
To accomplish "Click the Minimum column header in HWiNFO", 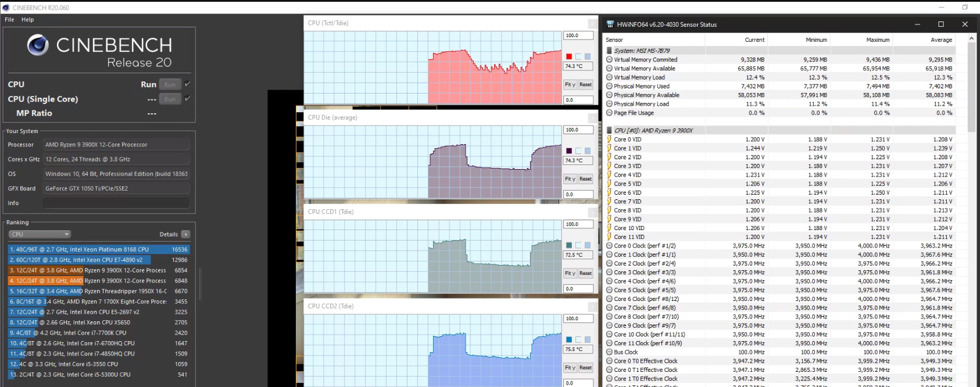I will pos(799,40).
